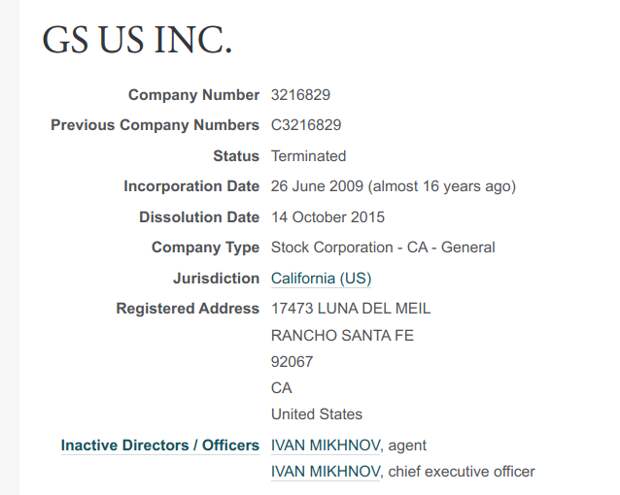The width and height of the screenshot is (620, 495).
Task: Click the United States address line
Action: pos(317,414)
